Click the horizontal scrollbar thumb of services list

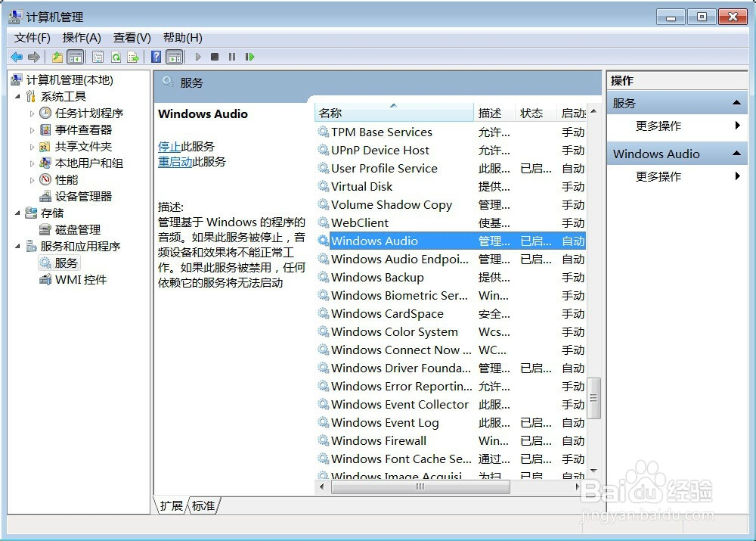[x=420, y=487]
